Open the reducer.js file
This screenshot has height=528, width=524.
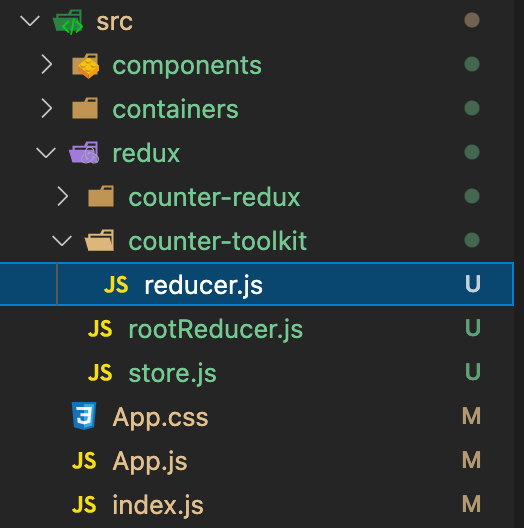point(203,286)
